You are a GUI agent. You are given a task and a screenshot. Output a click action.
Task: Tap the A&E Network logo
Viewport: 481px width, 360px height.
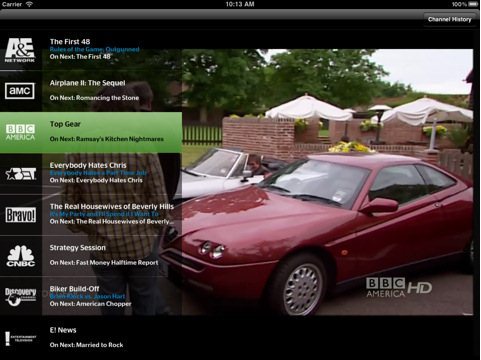[20, 50]
